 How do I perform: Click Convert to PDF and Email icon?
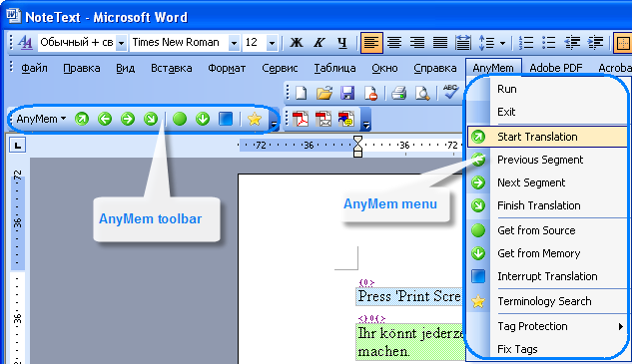tap(323, 120)
